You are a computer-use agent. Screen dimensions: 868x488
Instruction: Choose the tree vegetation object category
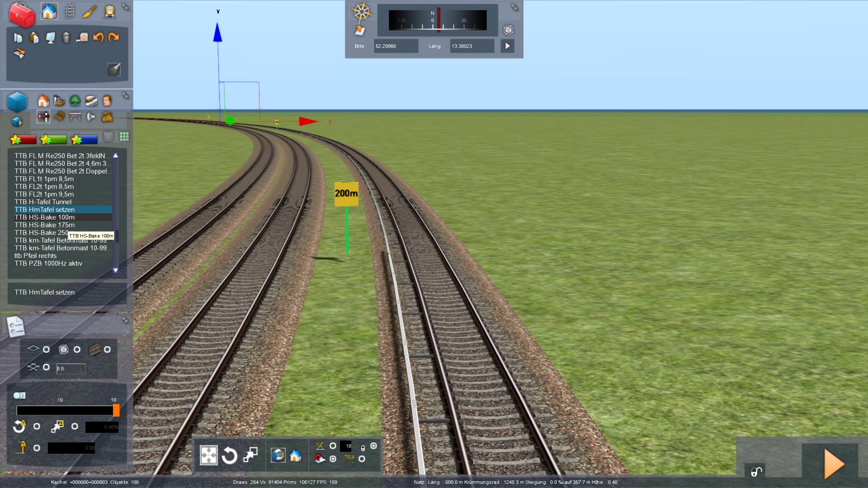(x=75, y=100)
